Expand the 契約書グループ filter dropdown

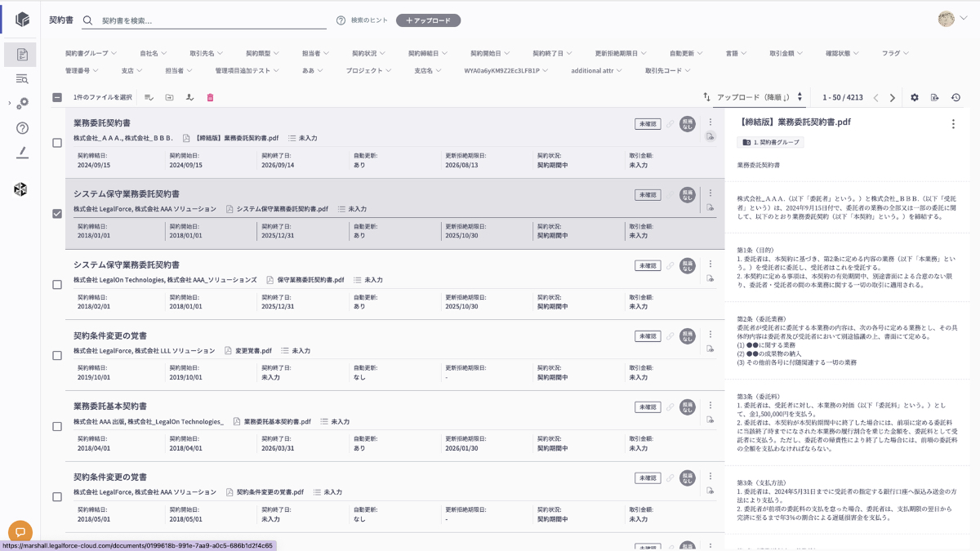(x=91, y=53)
